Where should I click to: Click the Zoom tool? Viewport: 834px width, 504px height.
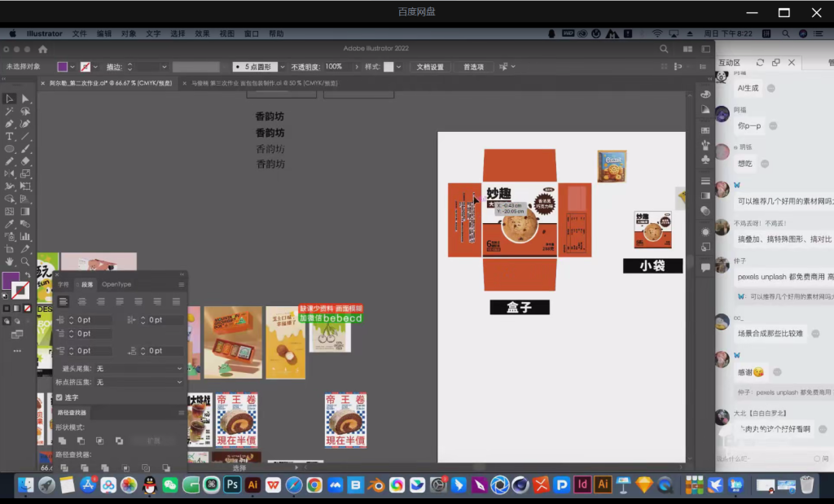pyautogui.click(x=25, y=261)
